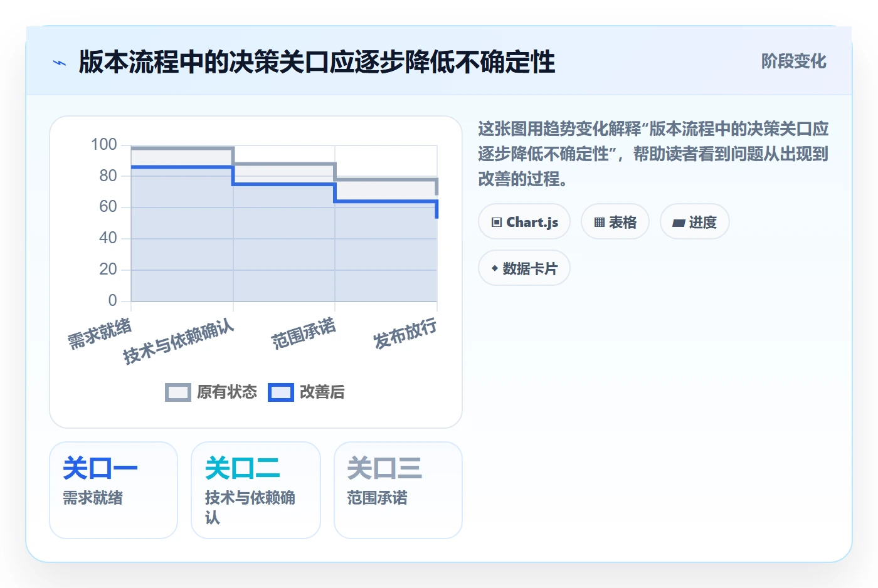Open the 关口三 范围承诺 card

pyautogui.click(x=398, y=490)
